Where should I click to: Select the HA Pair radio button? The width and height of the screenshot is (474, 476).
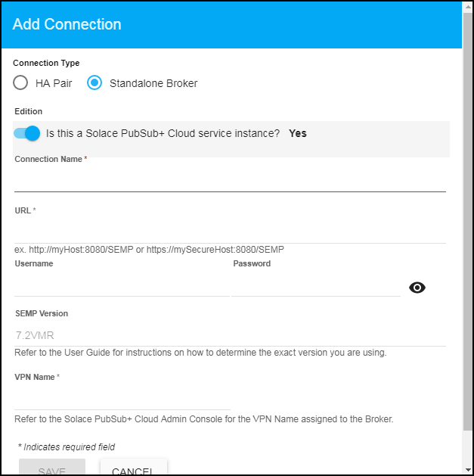(x=20, y=83)
